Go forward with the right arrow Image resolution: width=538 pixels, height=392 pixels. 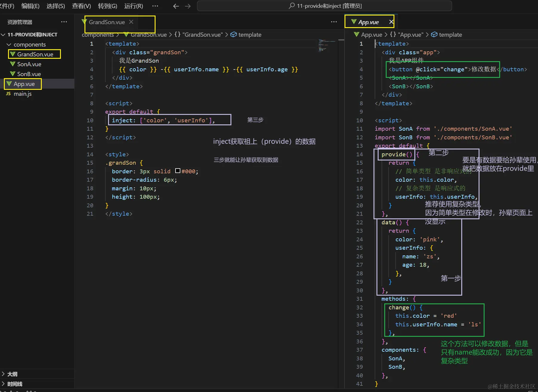pos(188,6)
